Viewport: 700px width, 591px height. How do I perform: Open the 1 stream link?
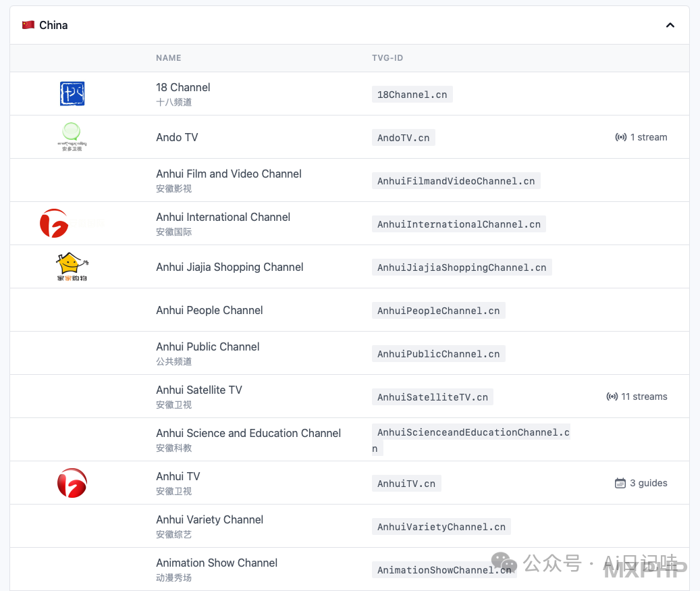click(641, 137)
